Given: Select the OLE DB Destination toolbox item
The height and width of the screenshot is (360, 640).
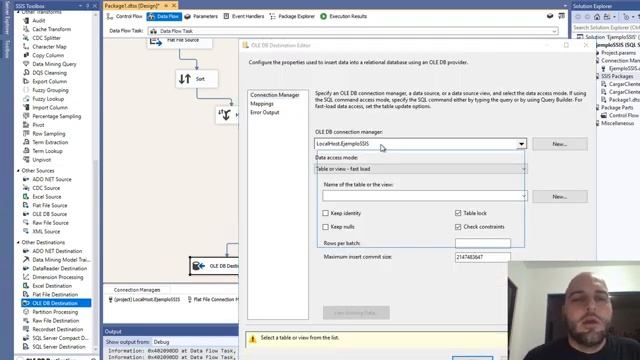Looking at the screenshot, I should tap(56, 303).
